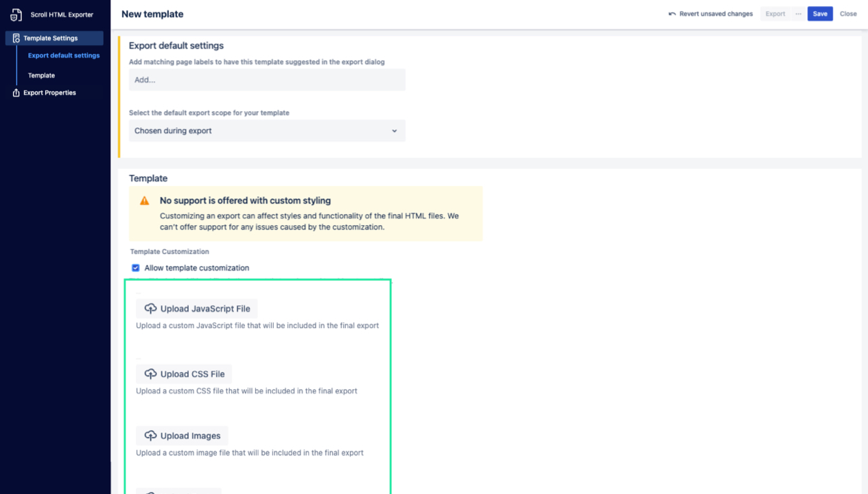Click the Upload JavaScript File cloud icon
Screen dimensions: 868x494
pos(150,309)
